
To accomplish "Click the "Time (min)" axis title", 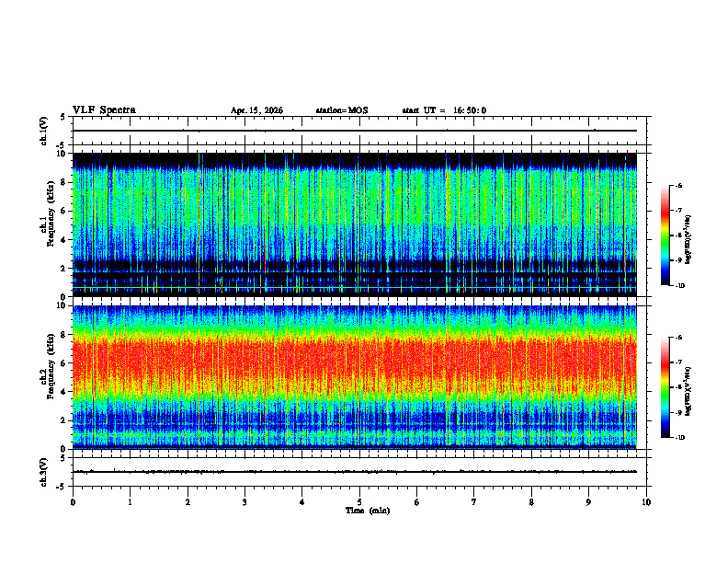I will coord(368,511).
